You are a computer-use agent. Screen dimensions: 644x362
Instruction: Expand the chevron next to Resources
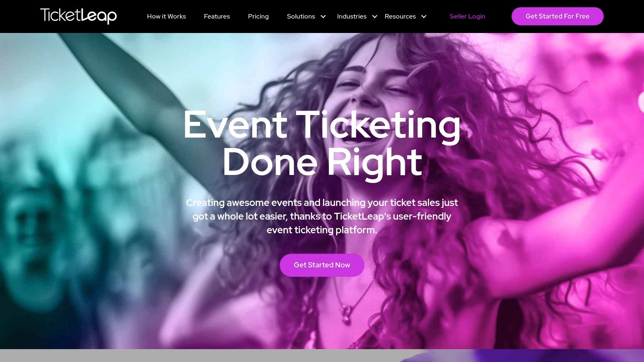[x=424, y=16]
